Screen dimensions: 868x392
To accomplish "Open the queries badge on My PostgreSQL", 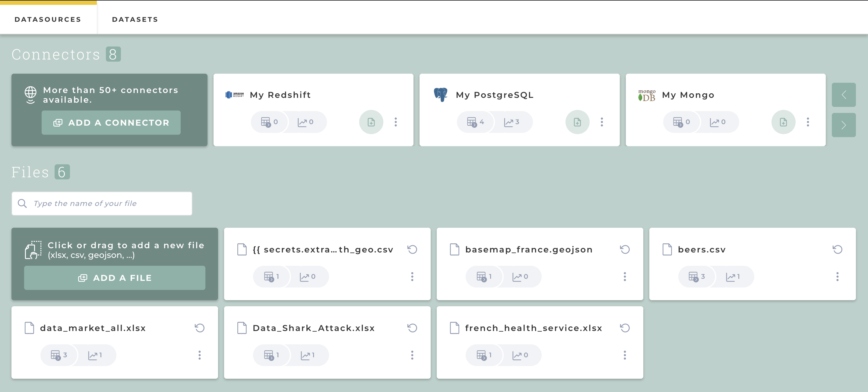I will tap(475, 122).
